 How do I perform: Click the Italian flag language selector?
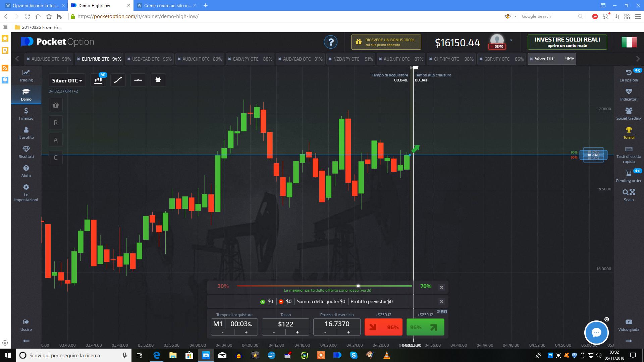click(x=629, y=42)
